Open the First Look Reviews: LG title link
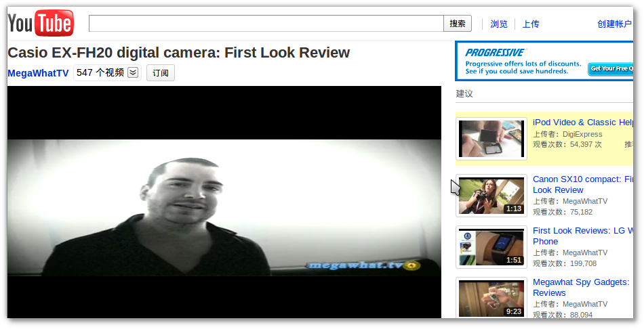The width and height of the screenshot is (644, 329). [583, 236]
